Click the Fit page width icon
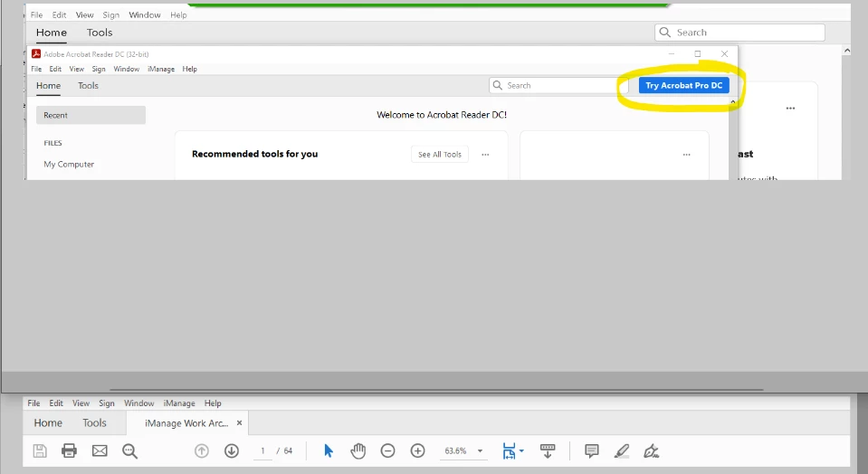 click(x=509, y=450)
